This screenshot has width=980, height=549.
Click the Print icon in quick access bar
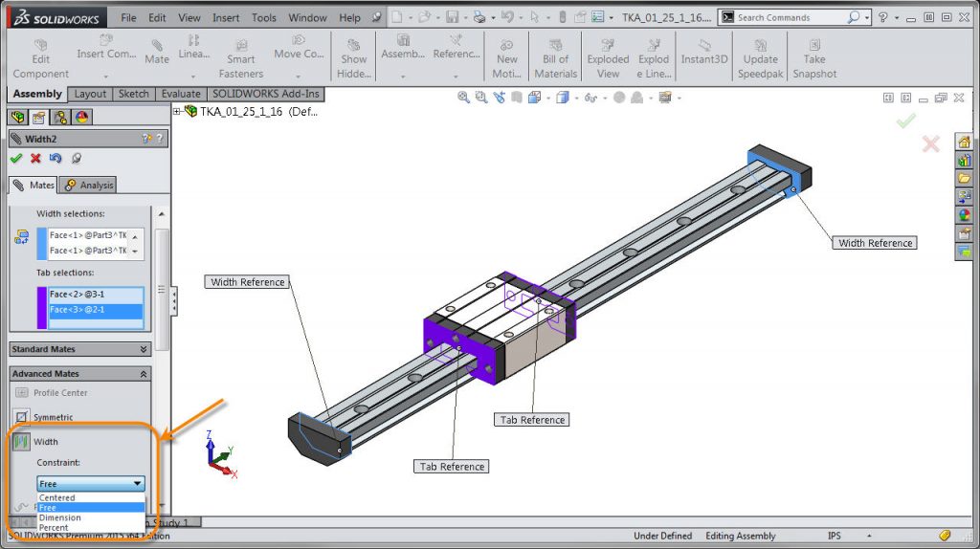(x=479, y=17)
